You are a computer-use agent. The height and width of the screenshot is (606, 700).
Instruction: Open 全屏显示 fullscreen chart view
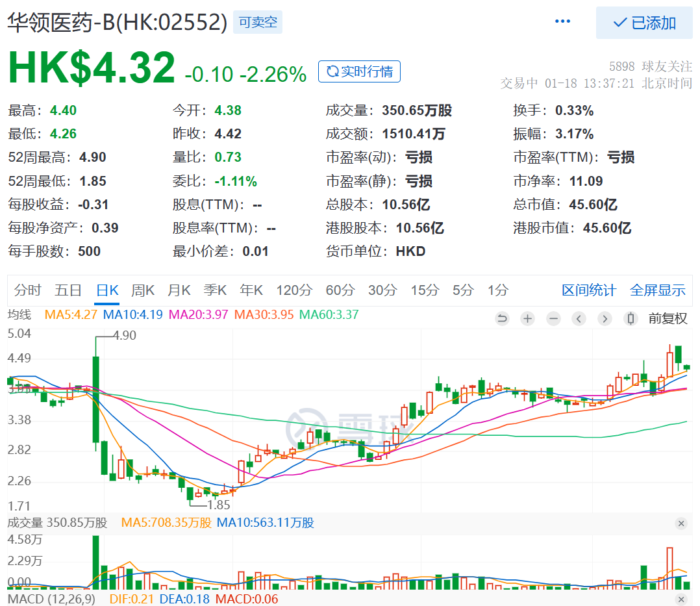click(x=658, y=290)
